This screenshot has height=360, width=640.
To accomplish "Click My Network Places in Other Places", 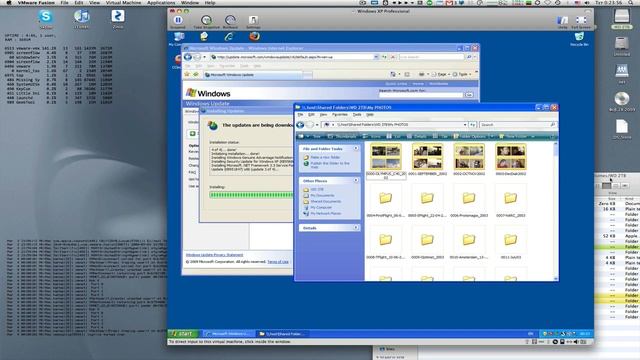I will tap(325, 213).
